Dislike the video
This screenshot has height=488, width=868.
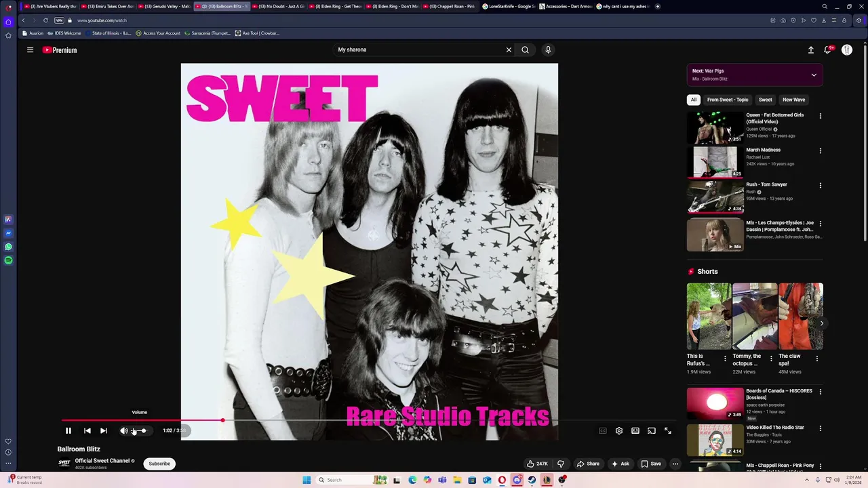tap(561, 464)
